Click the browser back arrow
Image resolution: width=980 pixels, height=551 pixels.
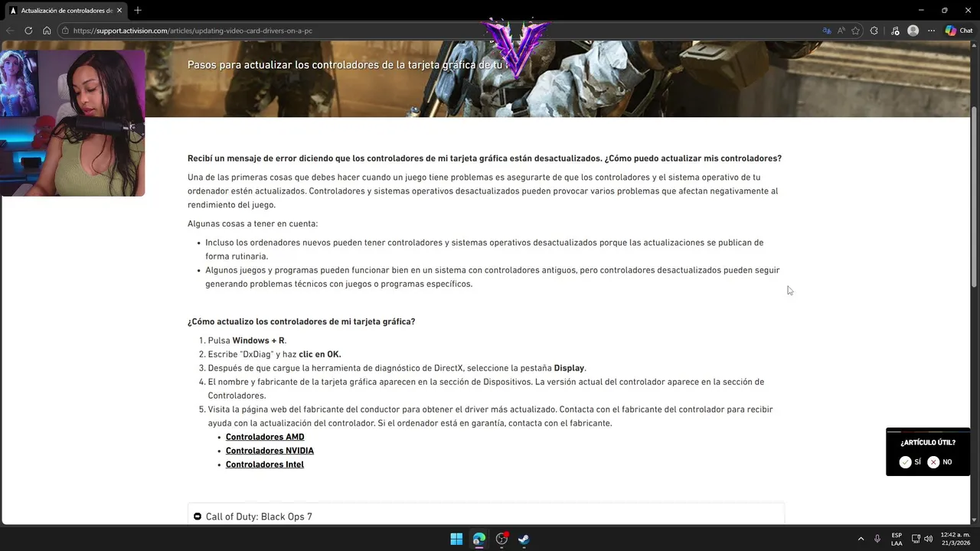click(x=10, y=31)
